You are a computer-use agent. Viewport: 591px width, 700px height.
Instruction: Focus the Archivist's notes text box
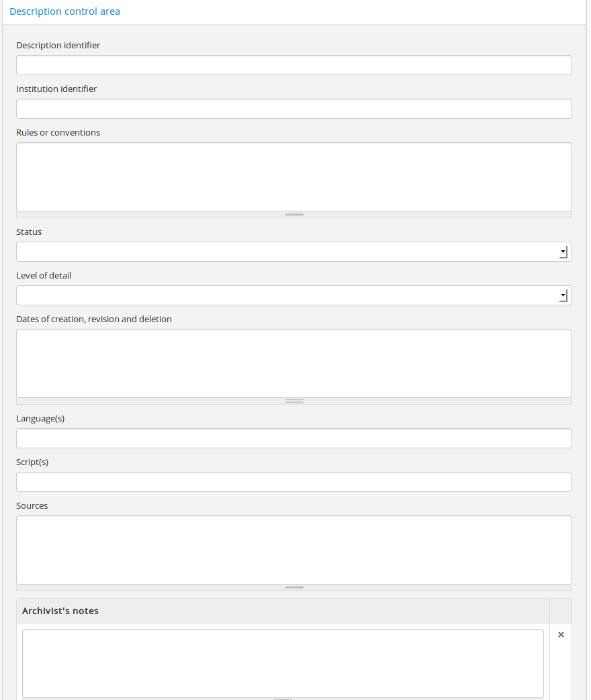click(x=283, y=663)
